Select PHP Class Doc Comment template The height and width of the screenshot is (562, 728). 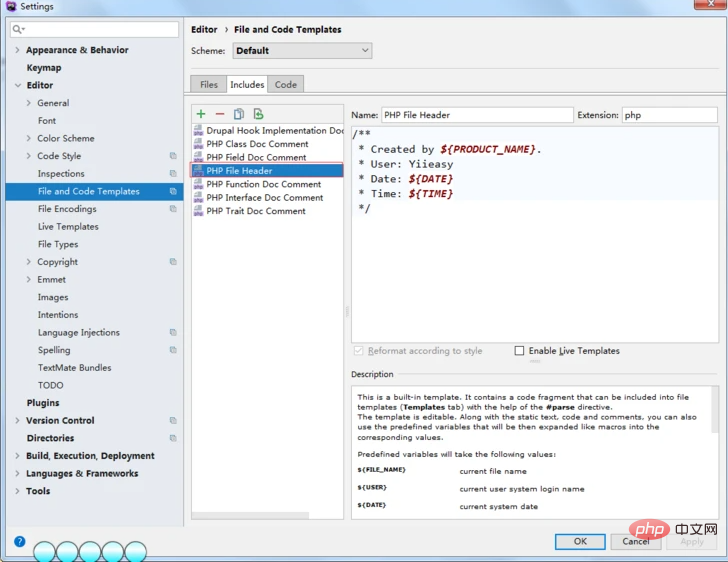click(x=257, y=144)
